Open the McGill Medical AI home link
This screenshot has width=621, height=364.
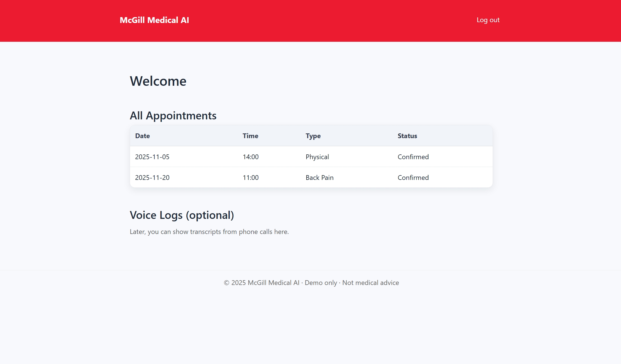click(x=154, y=20)
